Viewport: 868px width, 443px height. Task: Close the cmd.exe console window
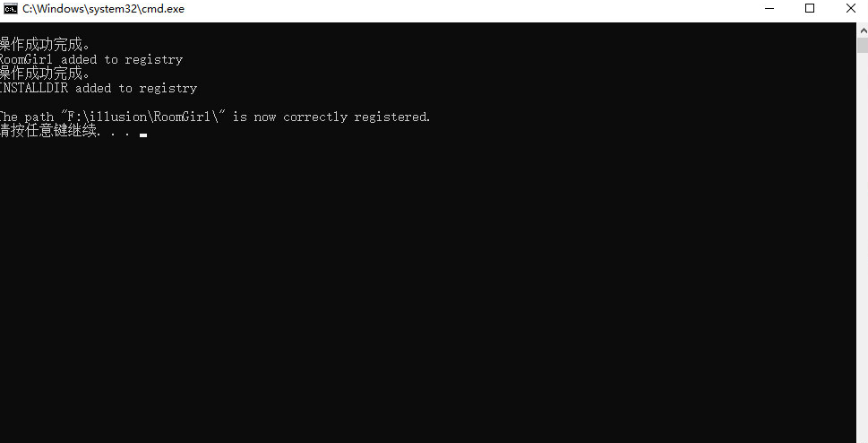[850, 8]
